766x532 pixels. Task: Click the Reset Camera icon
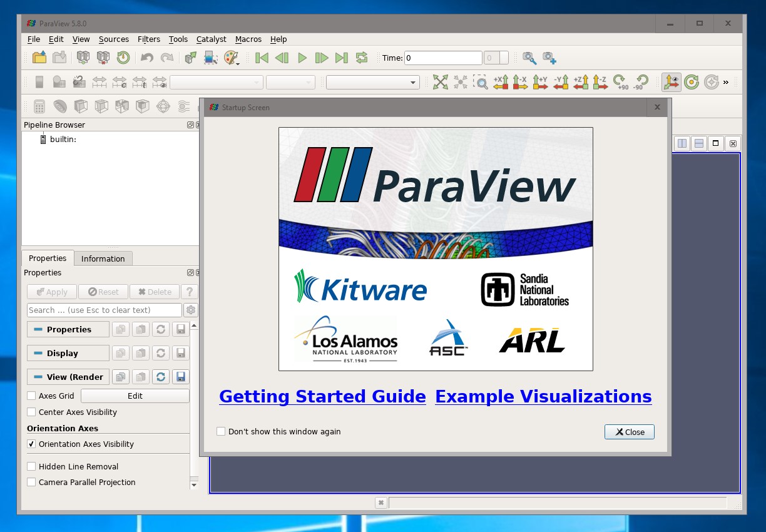[441, 82]
